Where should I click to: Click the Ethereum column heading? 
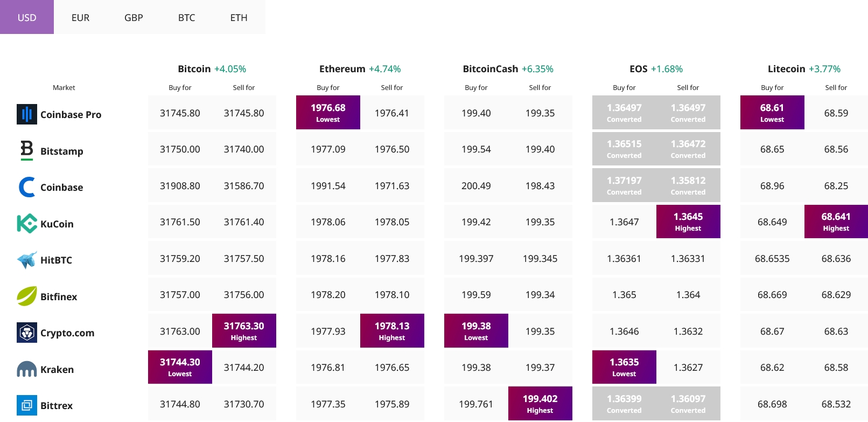point(342,69)
